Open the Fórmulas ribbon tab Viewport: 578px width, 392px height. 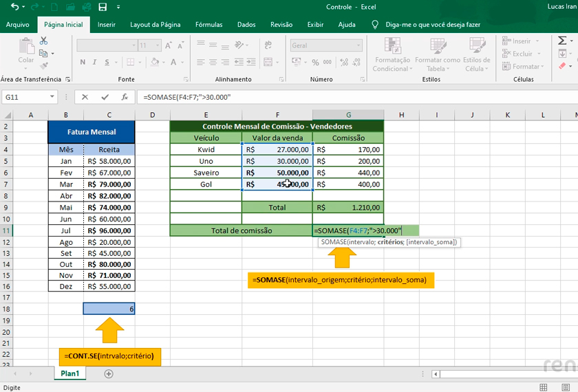(208, 25)
